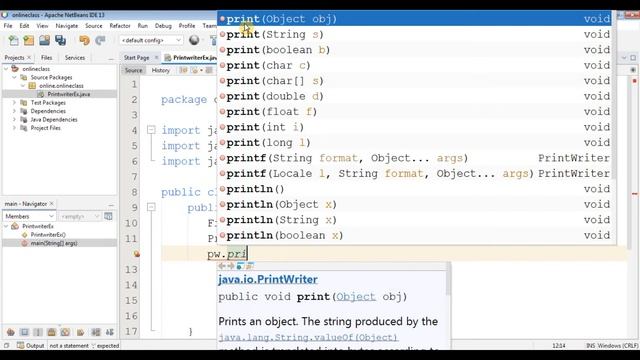
Task: Open the Members dropdown in Navigator
Action: click(x=29, y=216)
